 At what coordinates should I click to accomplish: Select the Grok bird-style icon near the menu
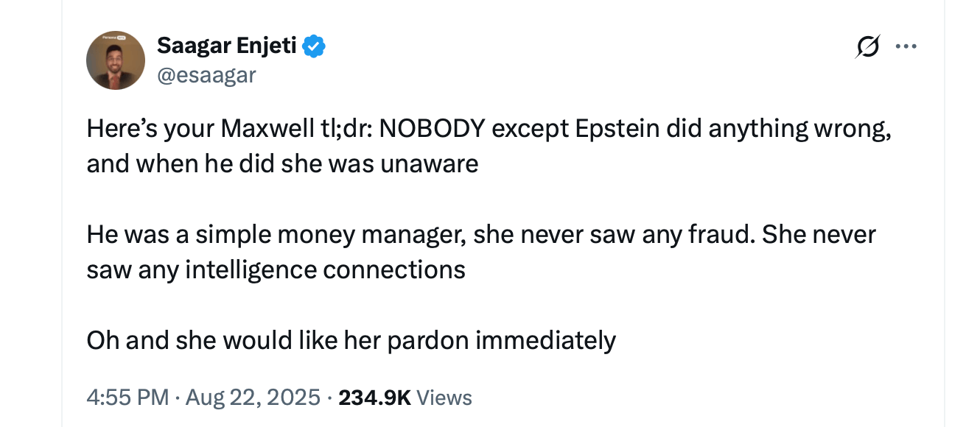tap(869, 45)
